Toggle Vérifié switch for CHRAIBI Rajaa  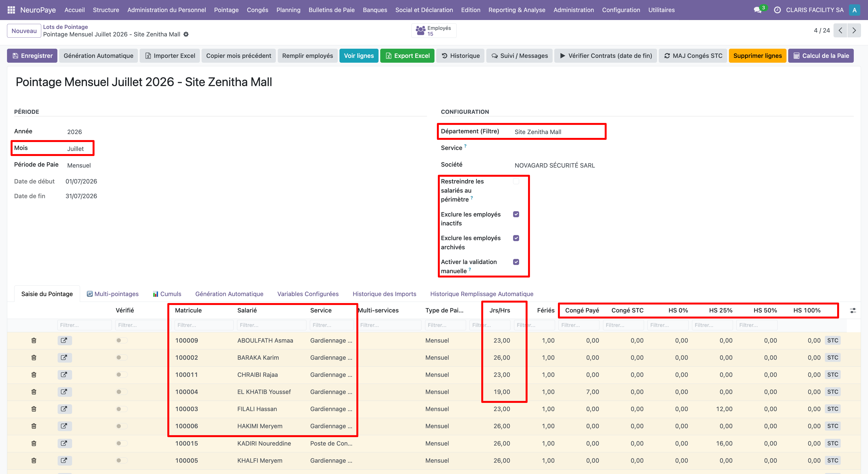[122, 375]
